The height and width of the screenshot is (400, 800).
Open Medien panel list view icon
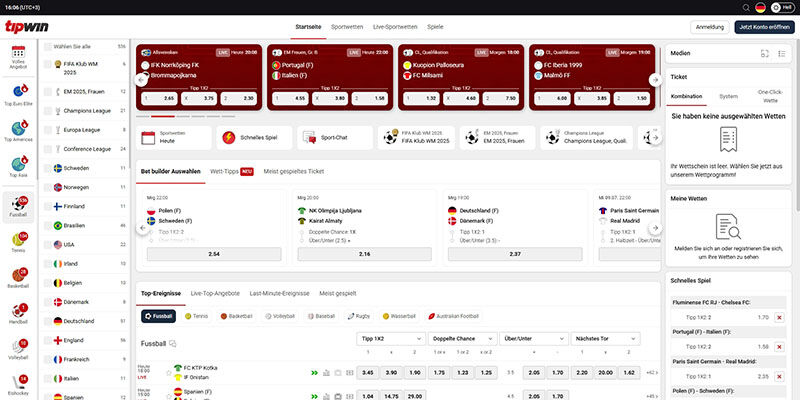[x=782, y=54]
